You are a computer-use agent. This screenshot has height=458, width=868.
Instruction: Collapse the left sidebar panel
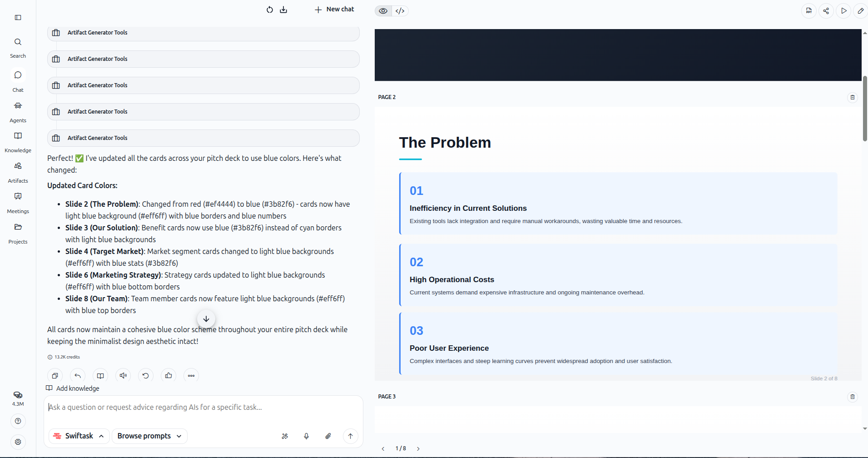[18, 17]
